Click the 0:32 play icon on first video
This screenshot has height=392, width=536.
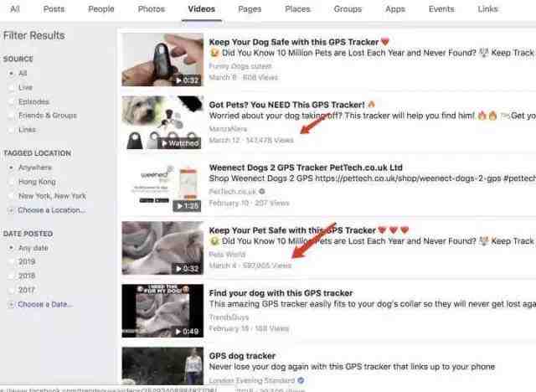click(178, 80)
